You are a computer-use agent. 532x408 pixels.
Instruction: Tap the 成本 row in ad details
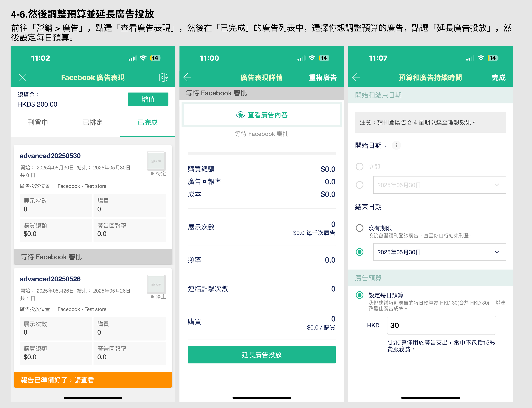tap(262, 194)
